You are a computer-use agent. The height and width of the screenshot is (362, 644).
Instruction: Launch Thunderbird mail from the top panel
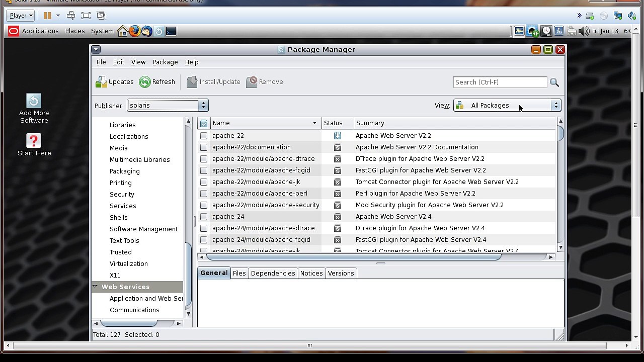146,31
